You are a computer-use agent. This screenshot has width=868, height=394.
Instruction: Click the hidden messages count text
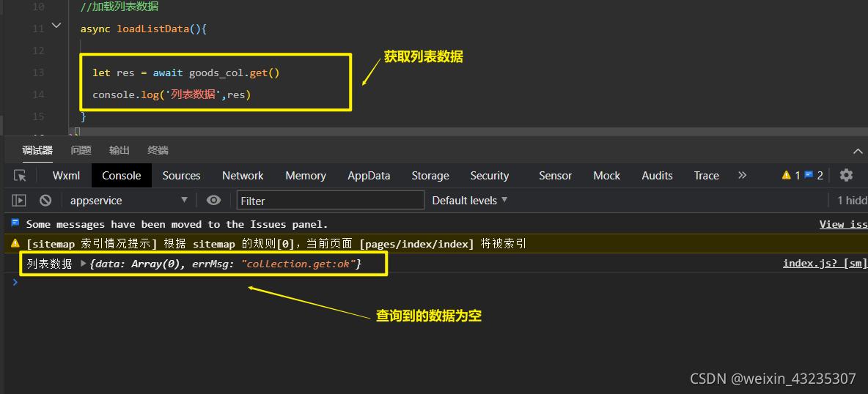click(851, 201)
